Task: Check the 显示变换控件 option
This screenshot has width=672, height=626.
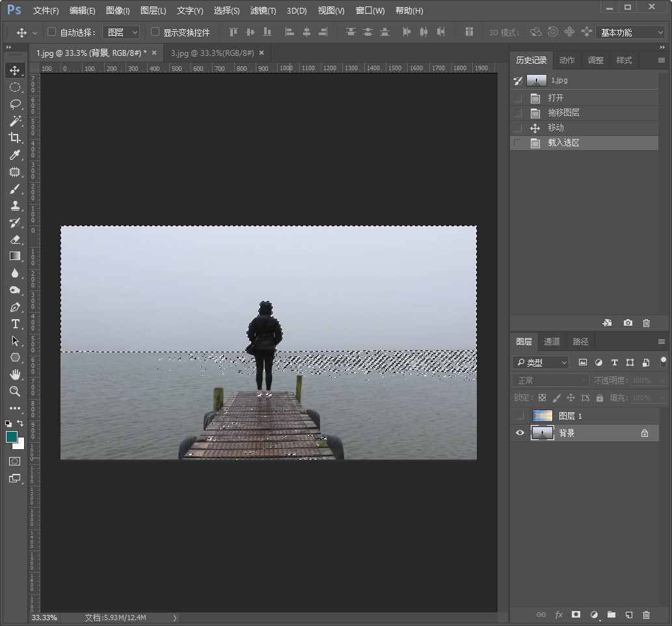Action: click(x=155, y=32)
